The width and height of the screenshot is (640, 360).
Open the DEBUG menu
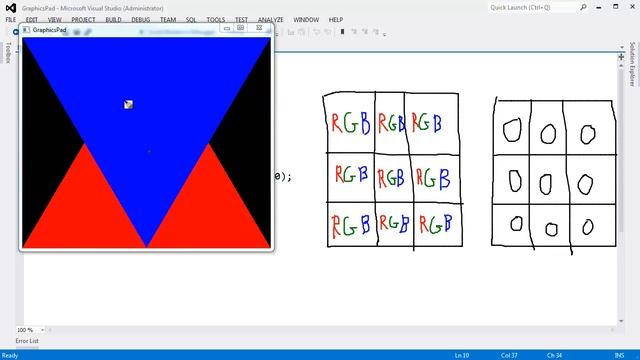(x=140, y=20)
